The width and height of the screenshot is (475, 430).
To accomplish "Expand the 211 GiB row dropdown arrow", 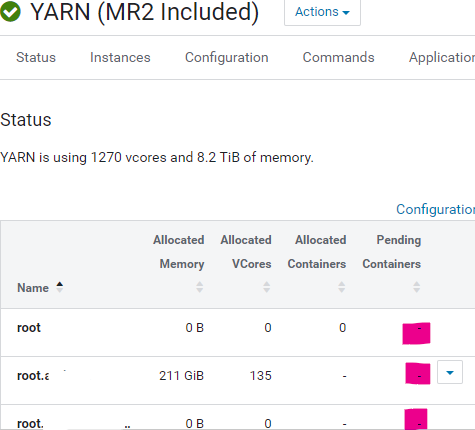I will [x=450, y=372].
